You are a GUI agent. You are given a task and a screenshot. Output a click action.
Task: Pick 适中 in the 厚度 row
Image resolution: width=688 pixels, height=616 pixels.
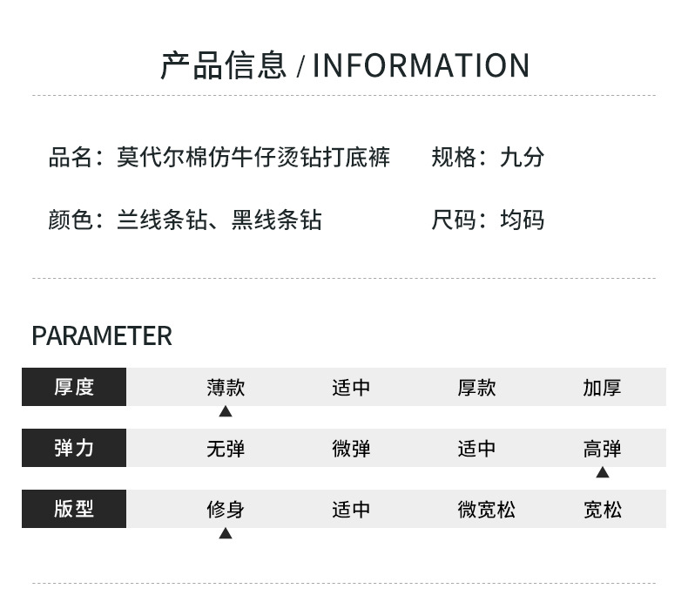(351, 388)
